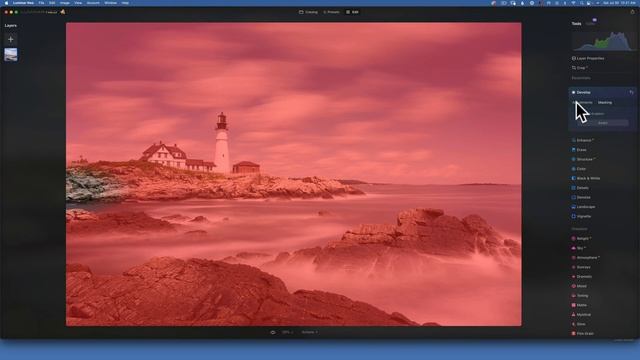Expand the Mystical tool
The image size is (640, 360).
point(581,315)
